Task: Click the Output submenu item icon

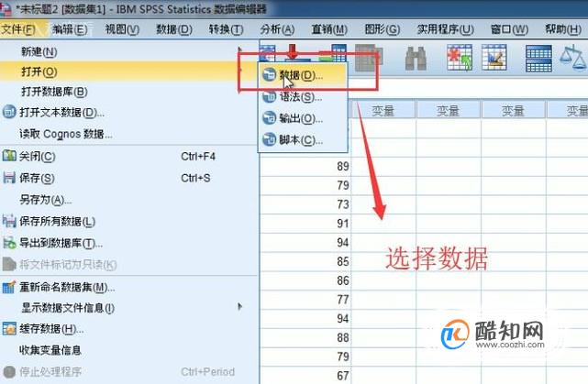Action: pos(270,118)
